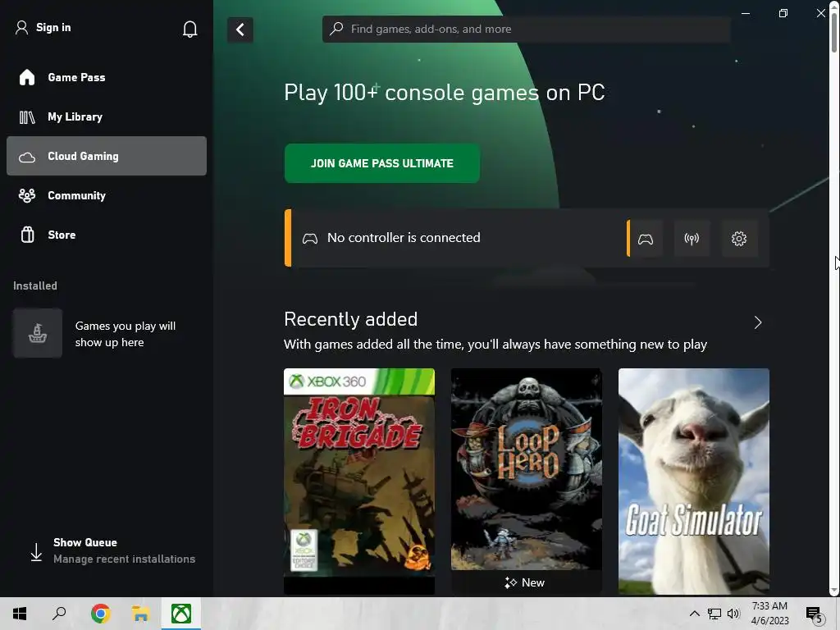Click the Cloud Gaming cloud icon
The width and height of the screenshot is (840, 630).
(x=27, y=157)
